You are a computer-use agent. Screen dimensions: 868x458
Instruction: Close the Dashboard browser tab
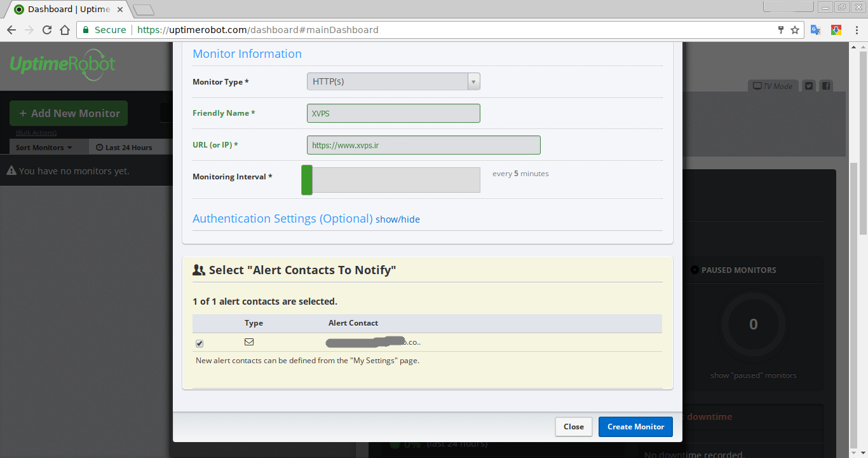point(120,10)
